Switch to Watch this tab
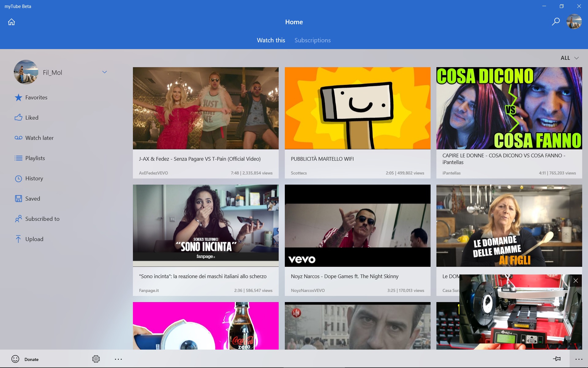This screenshot has height=368, width=588. 271,40
